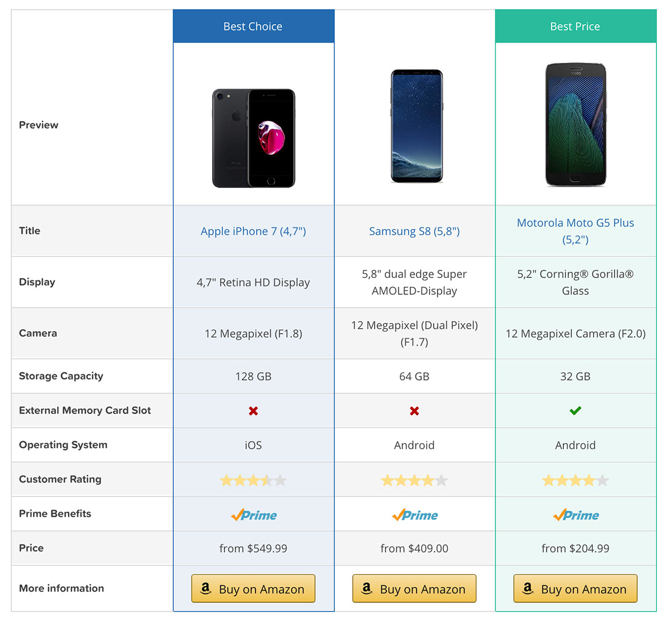Screen dimensions: 672x622
Task: Click Buy on Amazon for Samsung S8
Action: pyautogui.click(x=414, y=588)
